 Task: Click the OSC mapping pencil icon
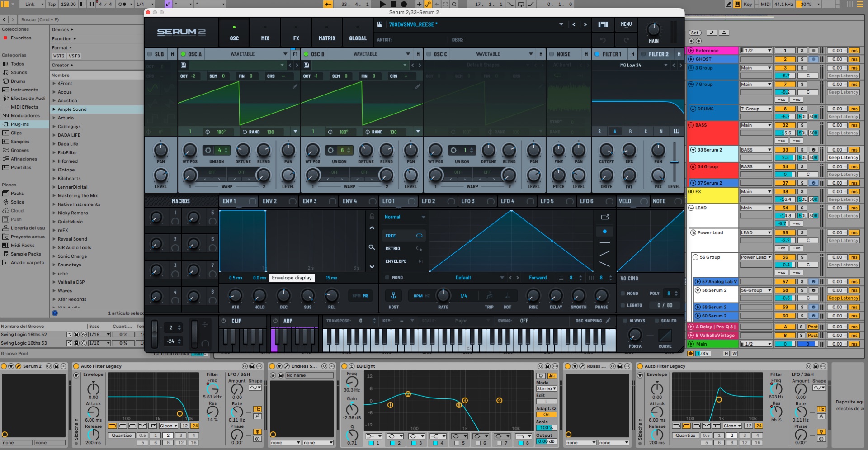[x=608, y=321]
